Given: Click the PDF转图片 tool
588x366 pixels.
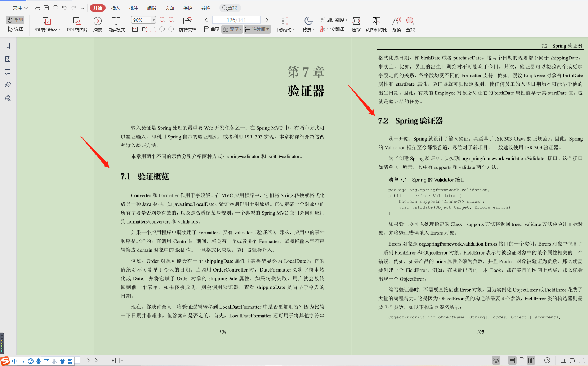Looking at the screenshot, I should pyautogui.click(x=77, y=25).
